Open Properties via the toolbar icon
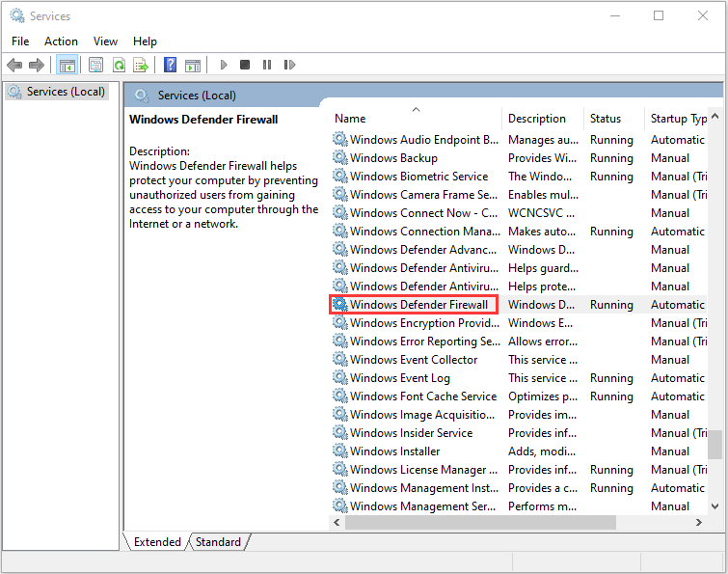The image size is (728, 574). point(95,65)
